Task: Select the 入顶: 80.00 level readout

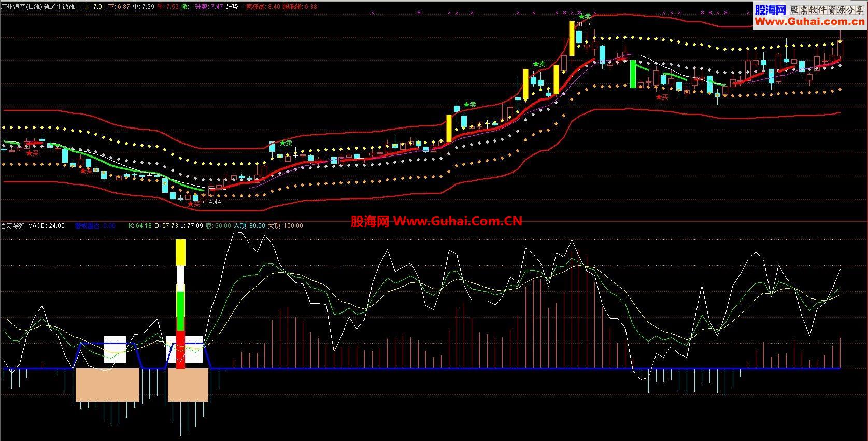Action: click(249, 226)
